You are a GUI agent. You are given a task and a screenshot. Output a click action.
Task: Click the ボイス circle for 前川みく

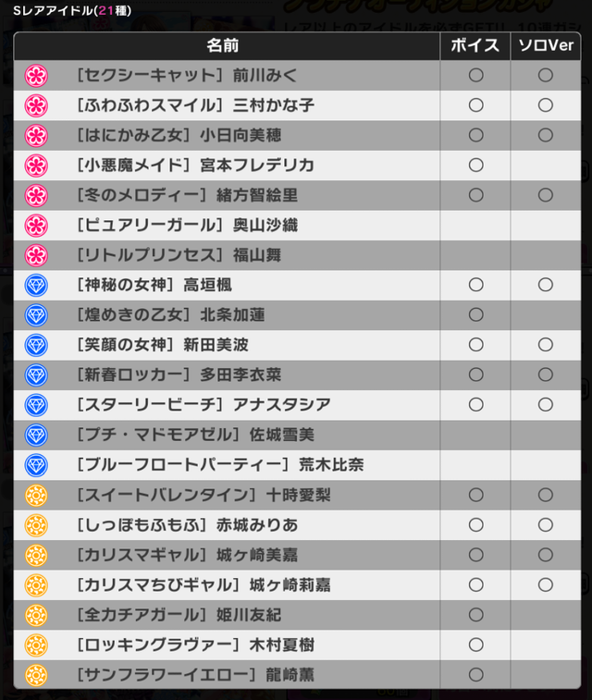pyautogui.click(x=476, y=75)
